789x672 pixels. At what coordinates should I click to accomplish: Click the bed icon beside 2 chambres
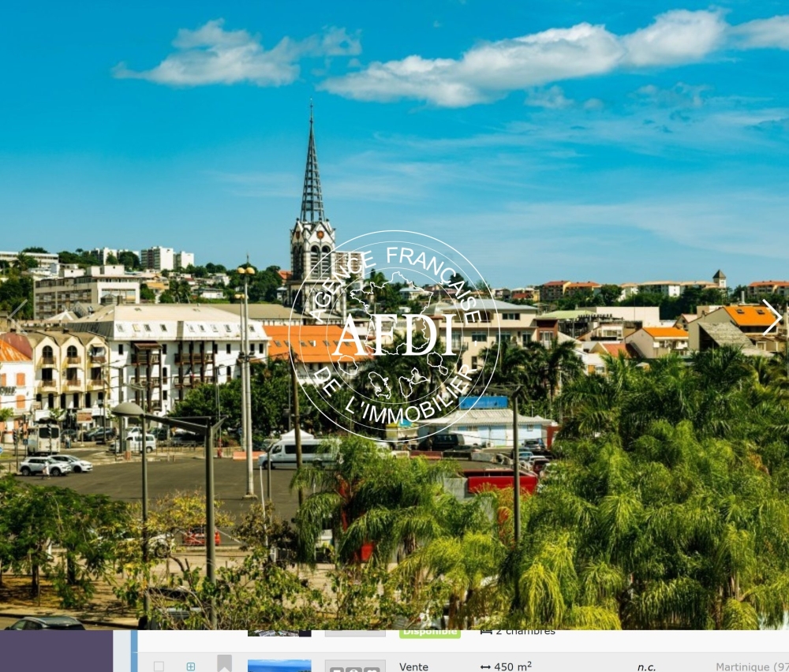(x=486, y=631)
